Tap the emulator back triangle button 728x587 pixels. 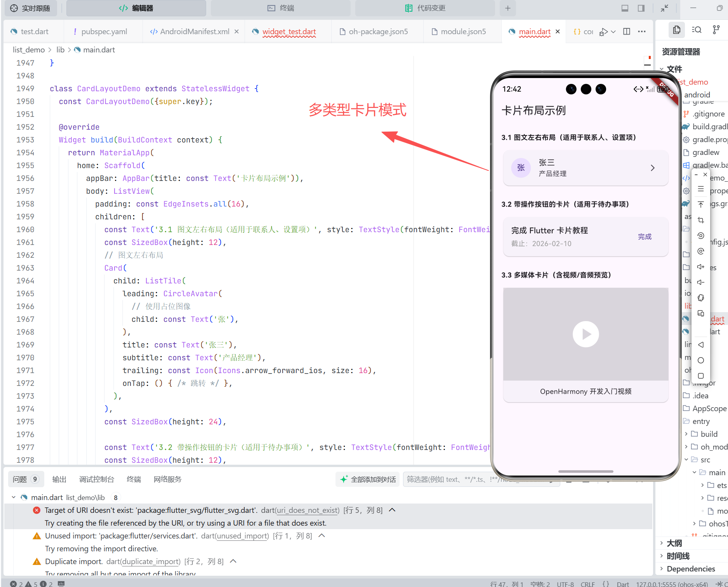[x=701, y=345]
